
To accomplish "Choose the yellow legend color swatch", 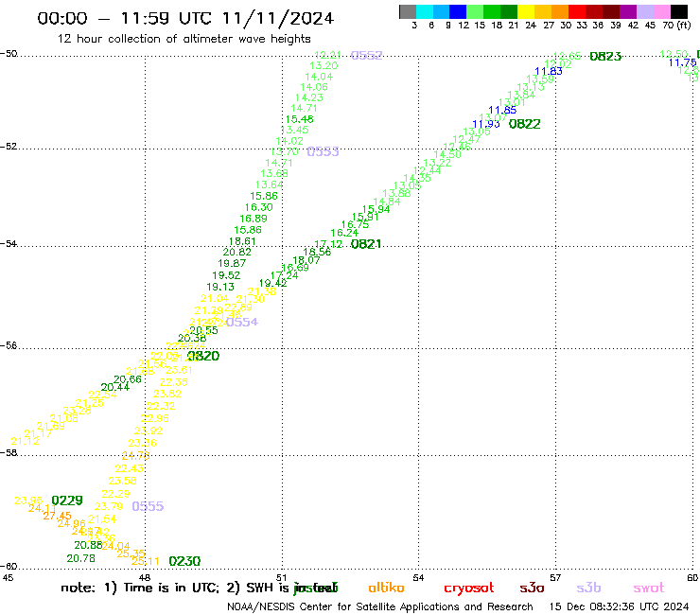I will pyautogui.click(x=526, y=11).
